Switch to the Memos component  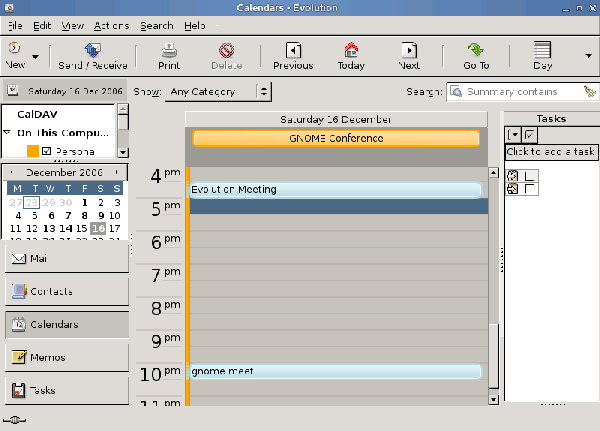coord(65,357)
